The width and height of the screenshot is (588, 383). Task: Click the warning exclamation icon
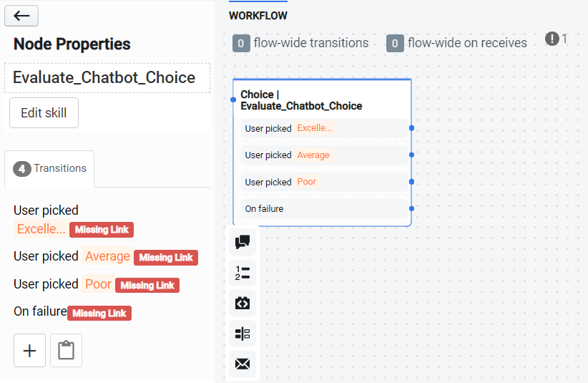(x=552, y=39)
